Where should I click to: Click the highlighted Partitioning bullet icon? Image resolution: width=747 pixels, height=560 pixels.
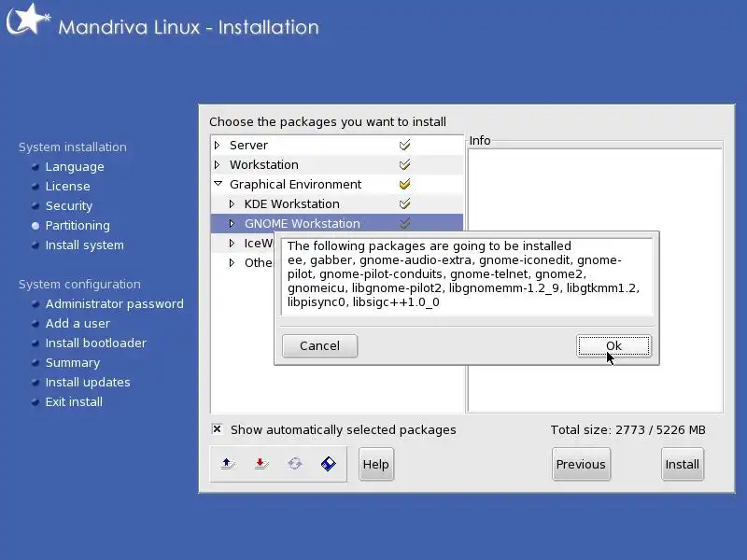point(35,226)
